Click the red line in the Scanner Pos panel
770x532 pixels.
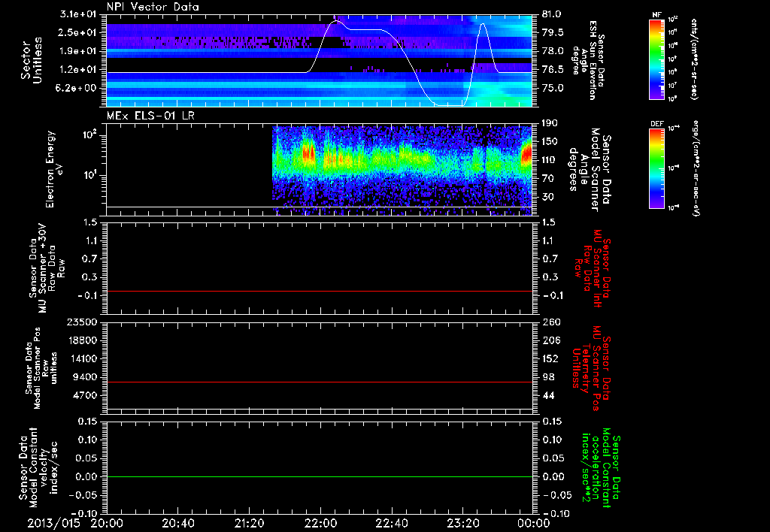[319, 382]
